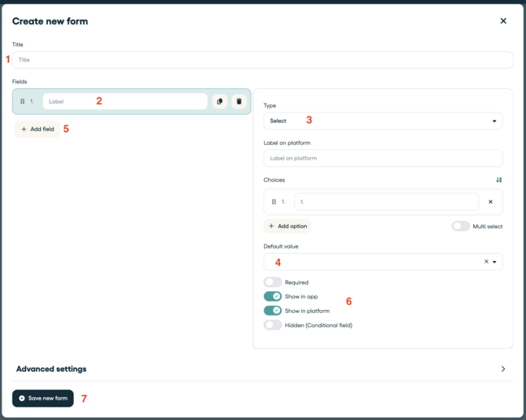Click the Add option button
The width and height of the screenshot is (526, 420).
(288, 226)
